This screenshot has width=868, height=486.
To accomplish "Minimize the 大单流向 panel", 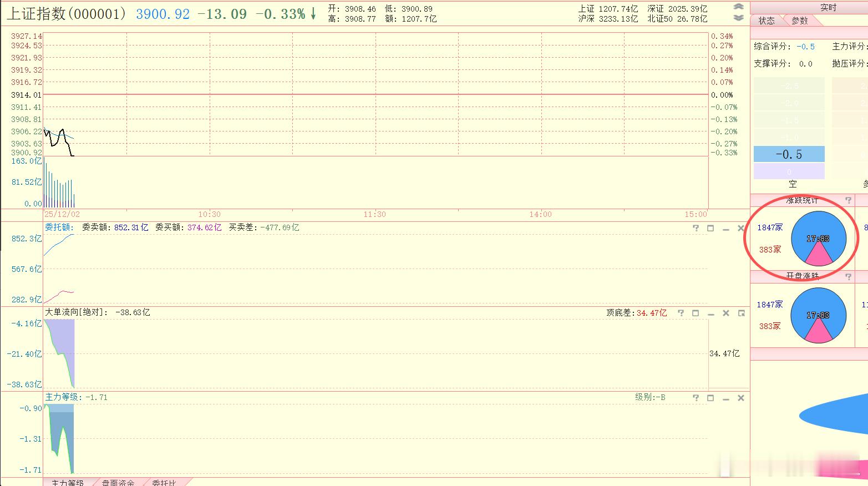I will click(x=710, y=313).
